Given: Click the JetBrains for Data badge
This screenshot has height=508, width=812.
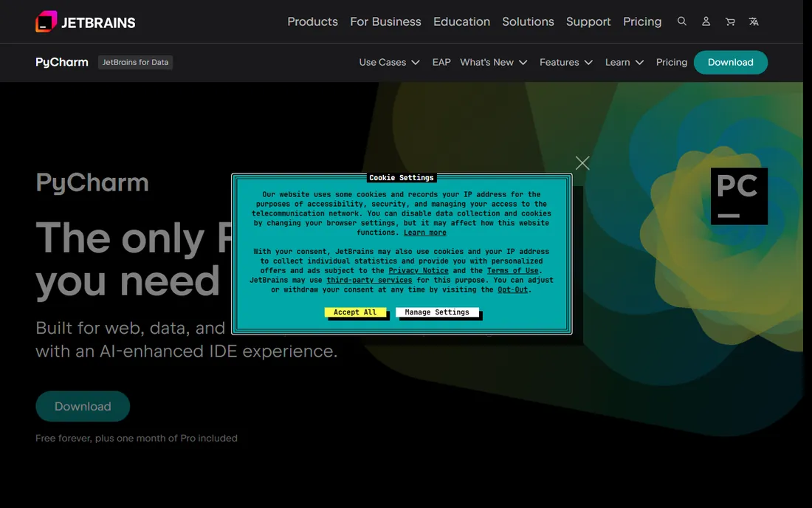Looking at the screenshot, I should [x=135, y=62].
